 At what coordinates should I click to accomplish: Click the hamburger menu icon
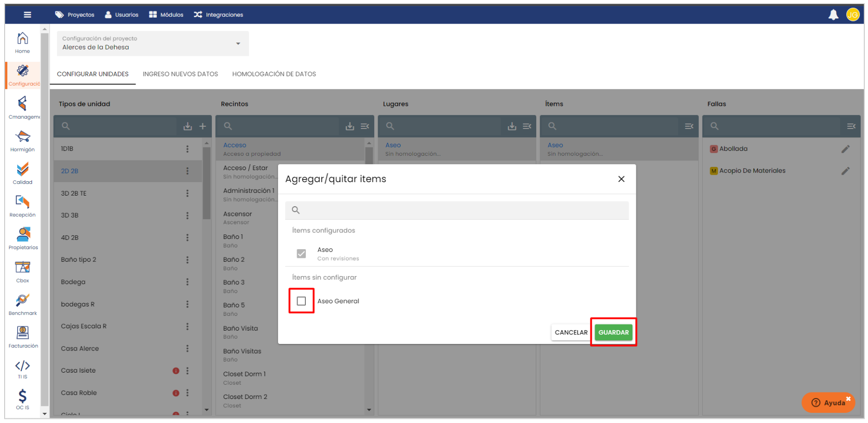27,15
